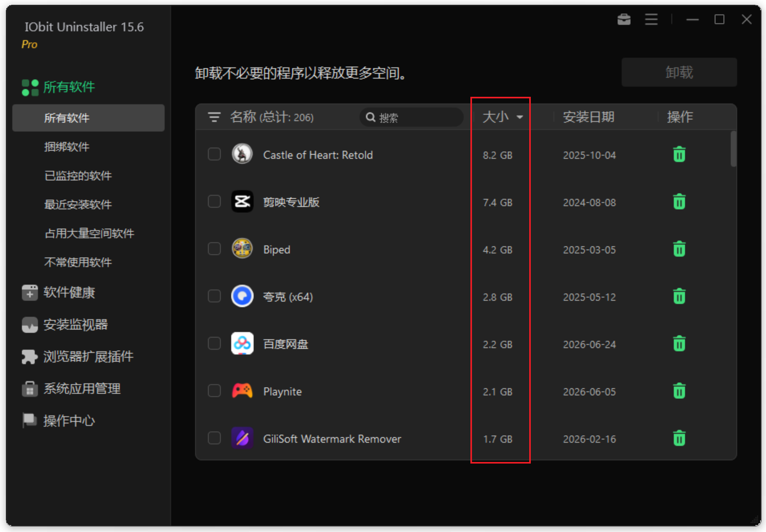The image size is (766, 532).
Task: Click the 4.2 GB size value
Action: point(498,250)
